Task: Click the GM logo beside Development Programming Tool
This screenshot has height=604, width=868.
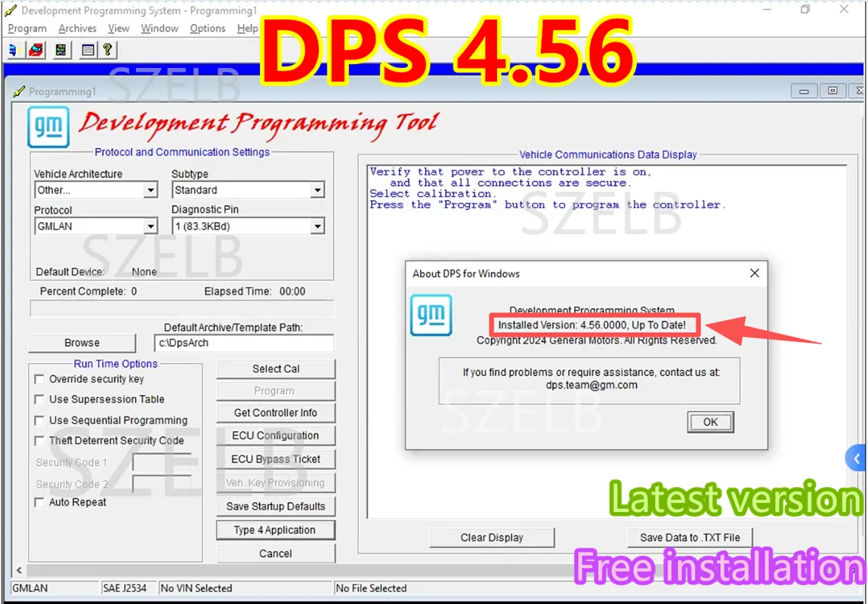Action: click(48, 127)
